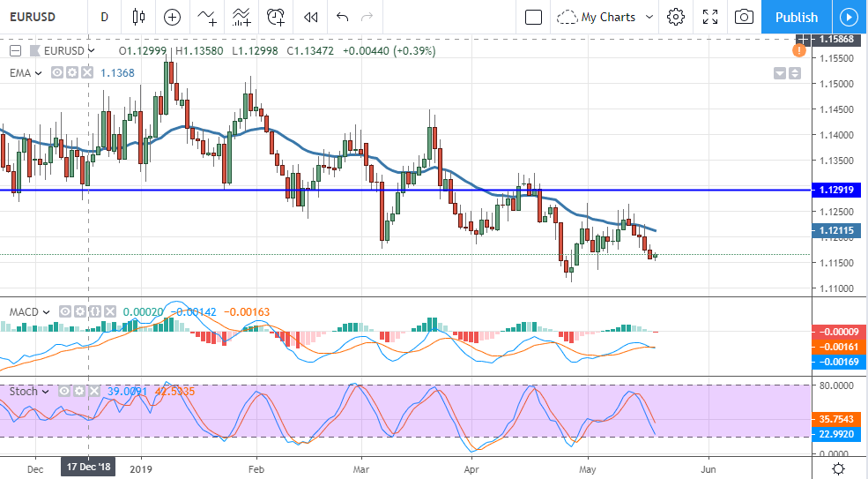The height and width of the screenshot is (479, 868).
Task: Toggle MACD indicator visibility
Action: [x=66, y=311]
